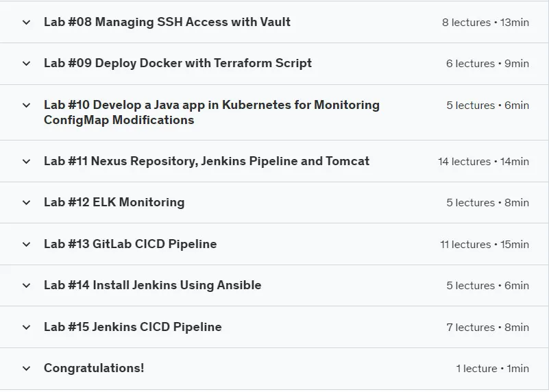549x392 pixels.
Task: Expand the Lab #14 Ansible section chevron
Action: pos(26,285)
